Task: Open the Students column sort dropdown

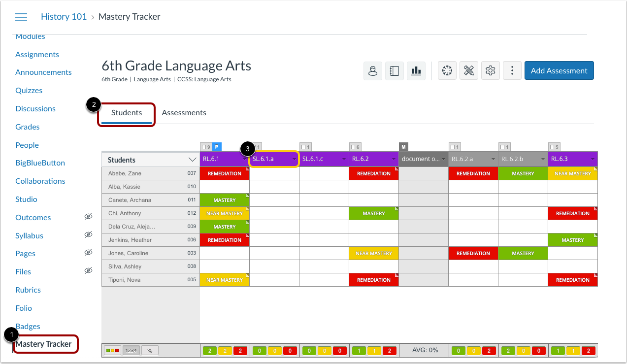Action: coord(192,159)
